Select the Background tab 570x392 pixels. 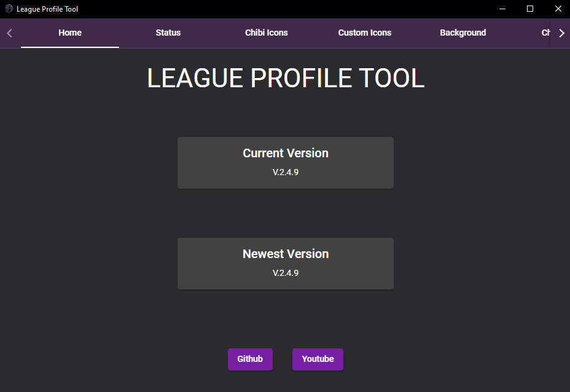463,33
